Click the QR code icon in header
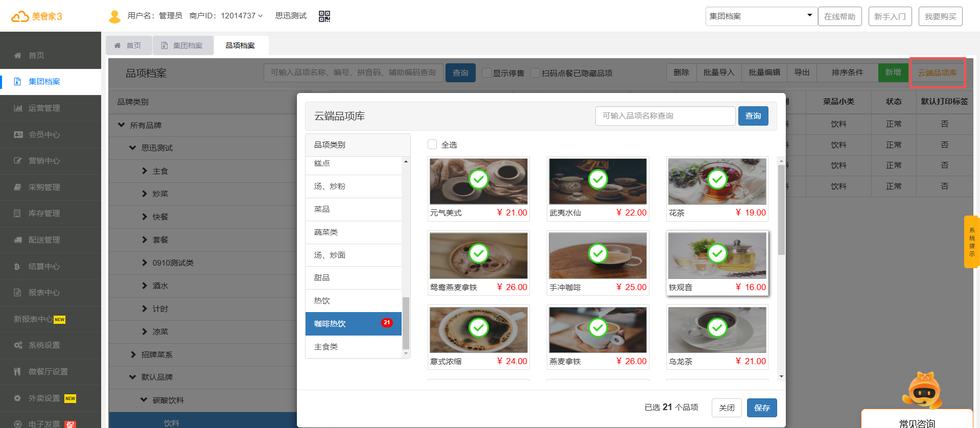The width and height of the screenshot is (980, 428). (x=324, y=16)
